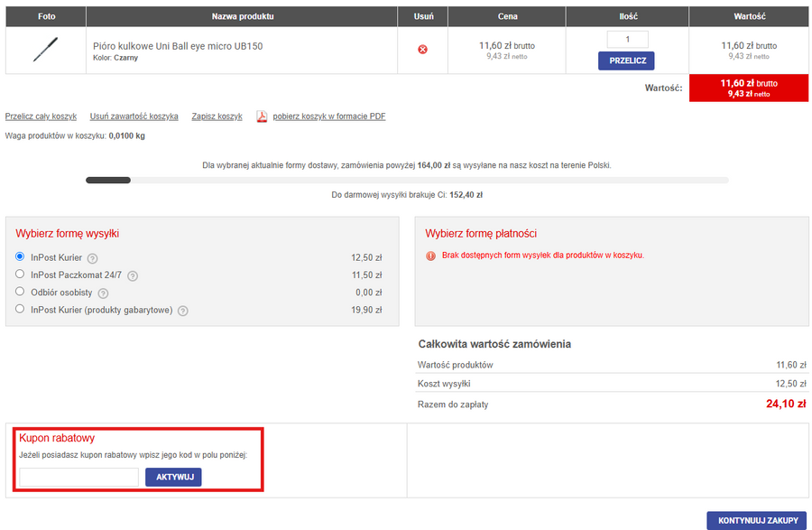This screenshot has width=812, height=530.
Task: Select InPost Kurier shipping option
Action: [x=20, y=257]
